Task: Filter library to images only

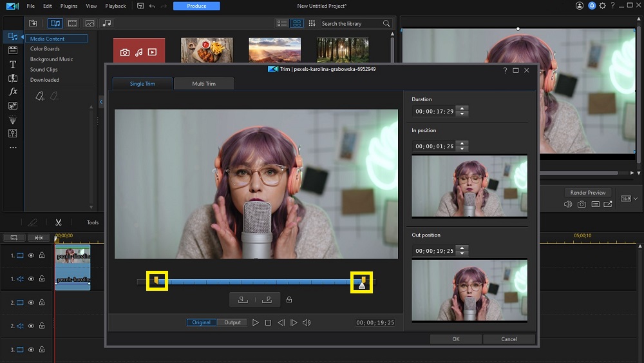Action: click(x=90, y=23)
